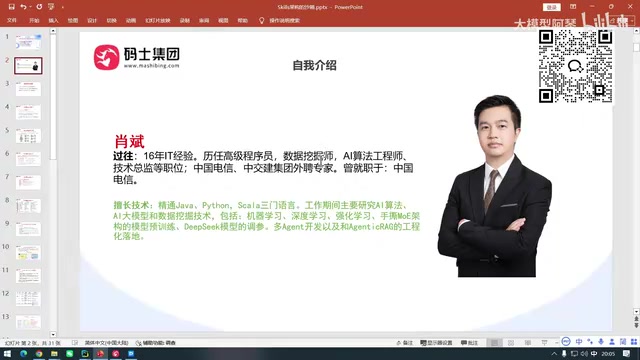Open Google Chrome from the taskbar
The width and height of the screenshot is (640, 360).
39,353
